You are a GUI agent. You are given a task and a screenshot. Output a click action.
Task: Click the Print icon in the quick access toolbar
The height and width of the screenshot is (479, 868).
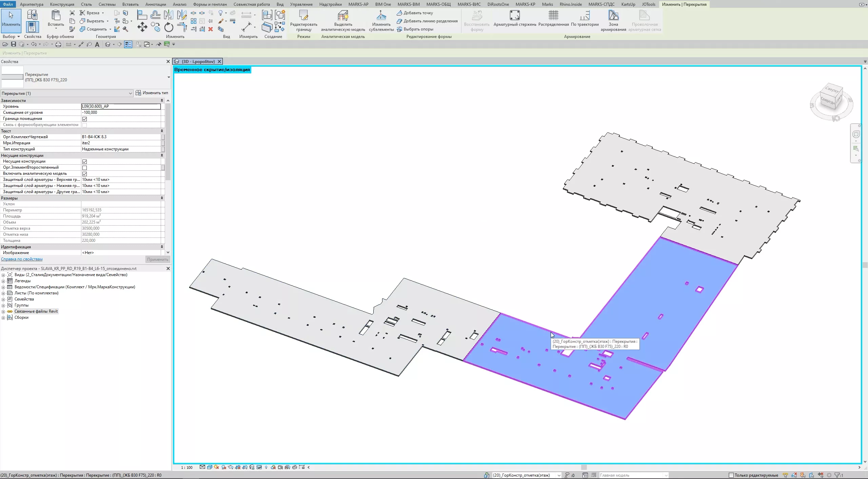(58, 44)
